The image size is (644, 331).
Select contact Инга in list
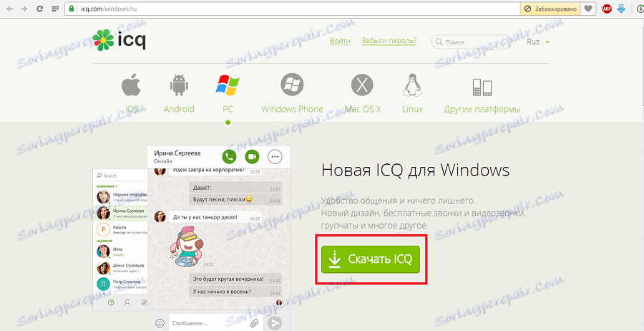pyautogui.click(x=120, y=251)
